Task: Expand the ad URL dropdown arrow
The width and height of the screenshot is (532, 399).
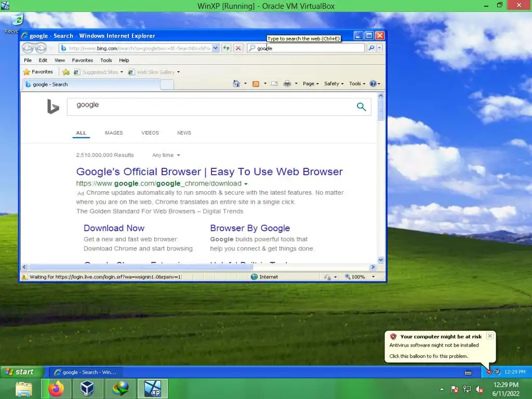Action: coord(246,184)
